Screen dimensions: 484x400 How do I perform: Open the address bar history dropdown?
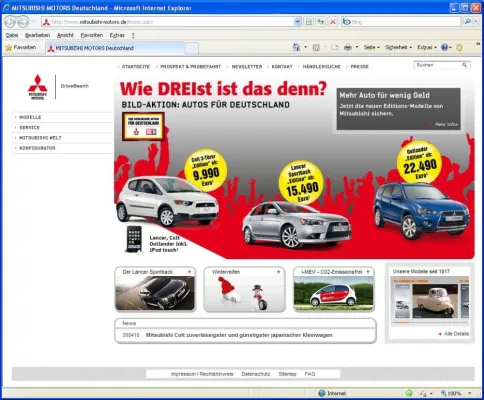298,22
